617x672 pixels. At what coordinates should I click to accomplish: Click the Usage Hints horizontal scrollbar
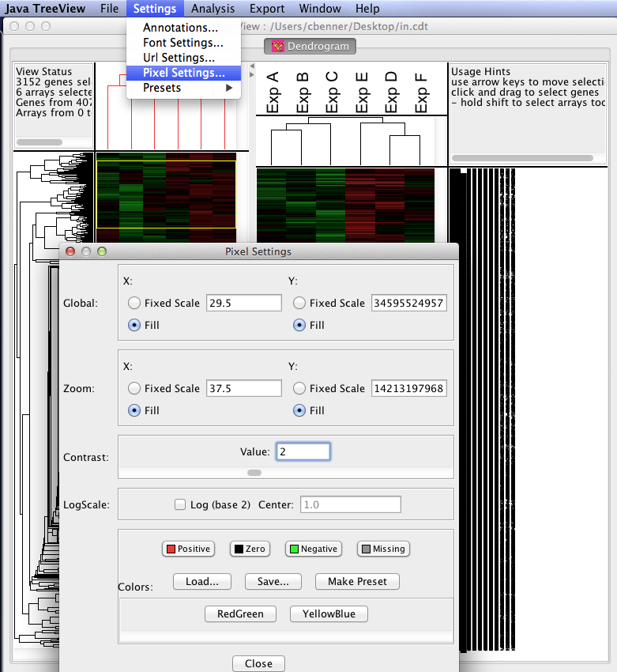(x=522, y=158)
